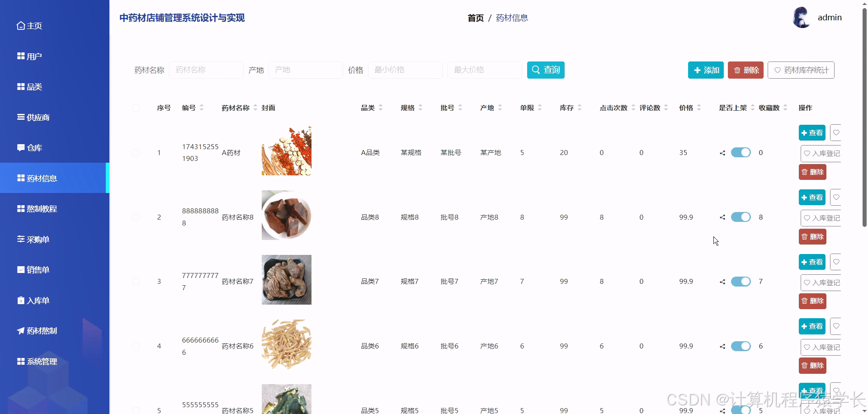Screen dimensions: 868x414
Task: Toggle select-all checkbox in table header
Action: click(x=136, y=108)
